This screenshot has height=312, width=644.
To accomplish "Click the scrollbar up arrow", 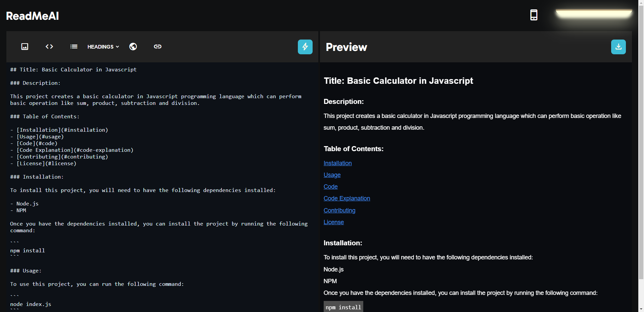I will 641,3.
